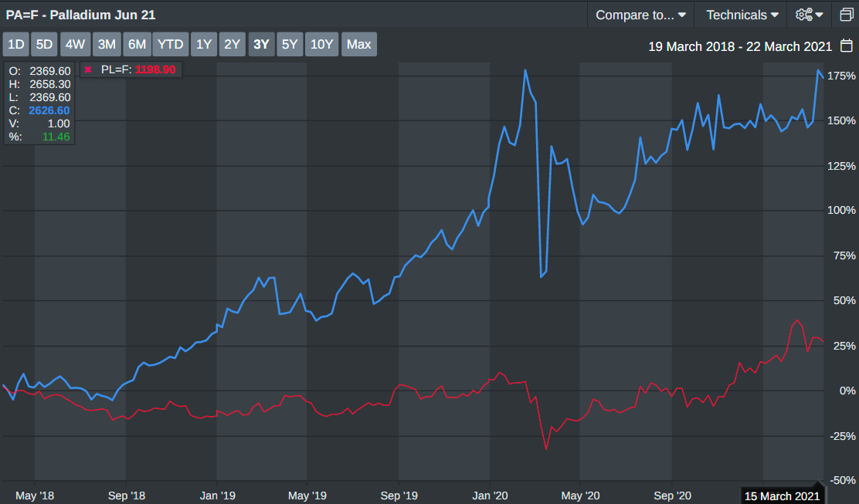Click the high value 2658.30
Viewport: 859px width, 504px height.
point(50,84)
